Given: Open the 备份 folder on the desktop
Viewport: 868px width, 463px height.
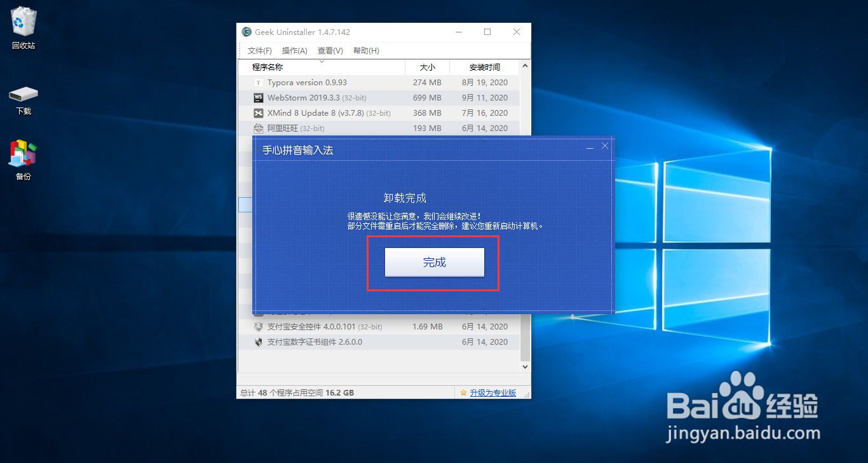Looking at the screenshot, I should (x=23, y=156).
